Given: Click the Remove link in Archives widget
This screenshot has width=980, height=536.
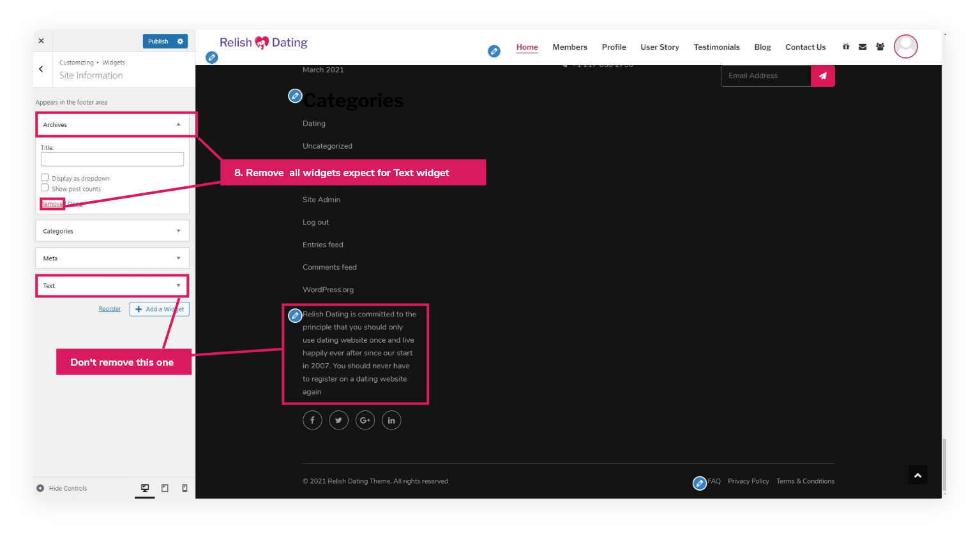Looking at the screenshot, I should point(52,204).
